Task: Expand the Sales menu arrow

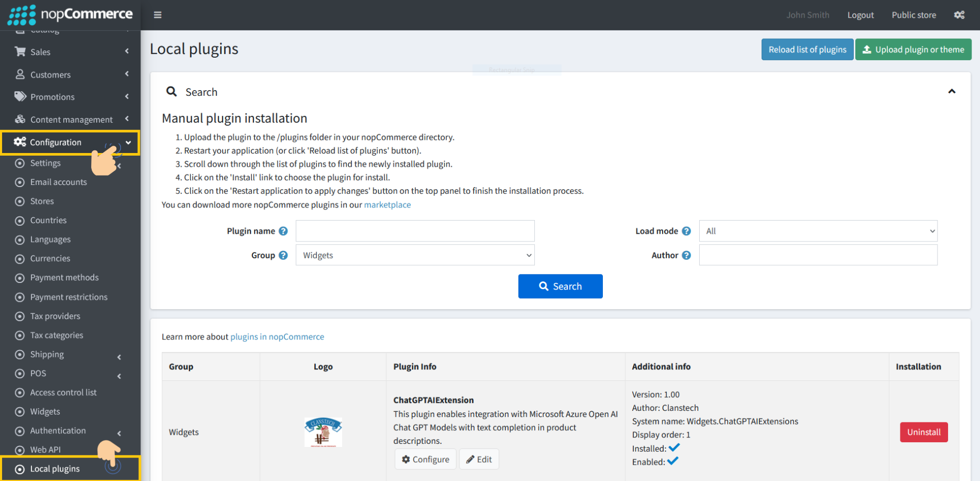Action: click(x=127, y=51)
